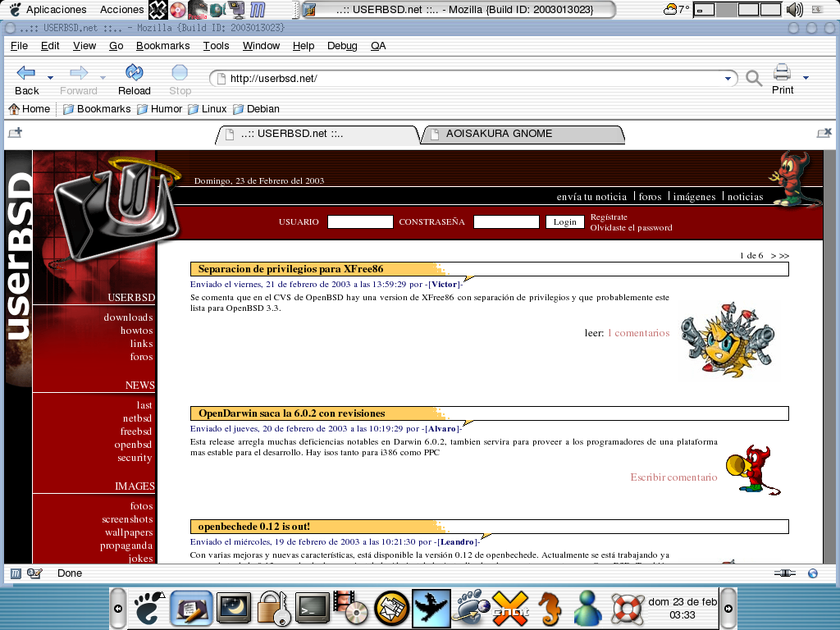Open the Bookmarks folder in bookmarks toolbar

coord(97,109)
